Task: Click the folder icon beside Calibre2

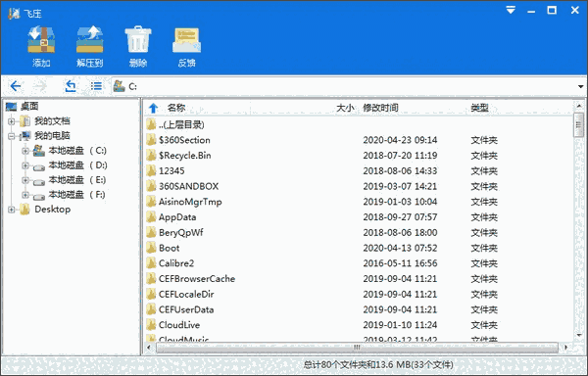Action: pos(151,262)
